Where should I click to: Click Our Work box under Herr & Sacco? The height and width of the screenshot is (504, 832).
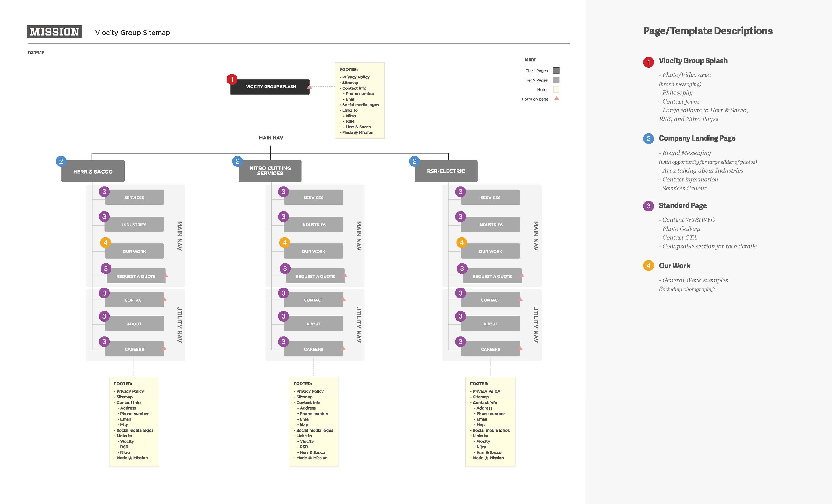click(134, 251)
